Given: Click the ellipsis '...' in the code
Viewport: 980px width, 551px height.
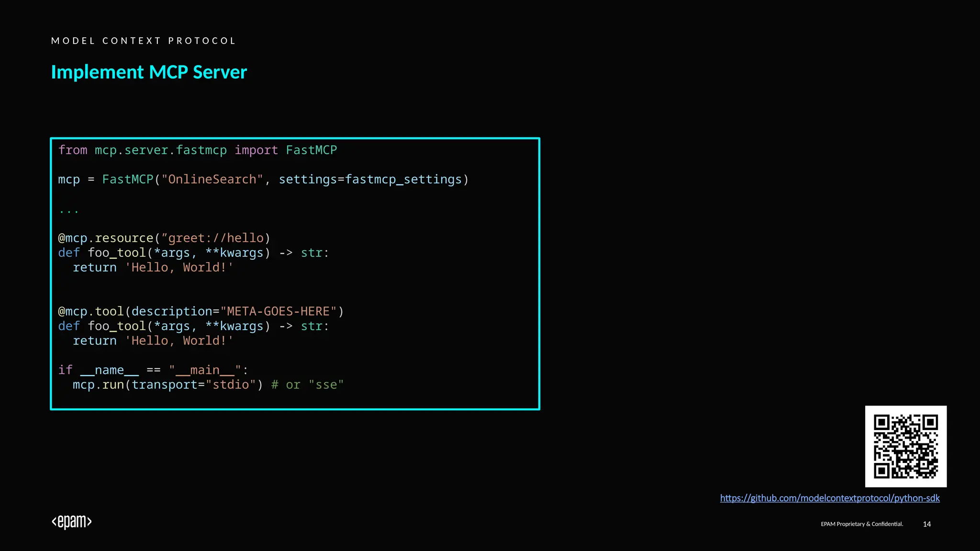Looking at the screenshot, I should tap(69, 210).
